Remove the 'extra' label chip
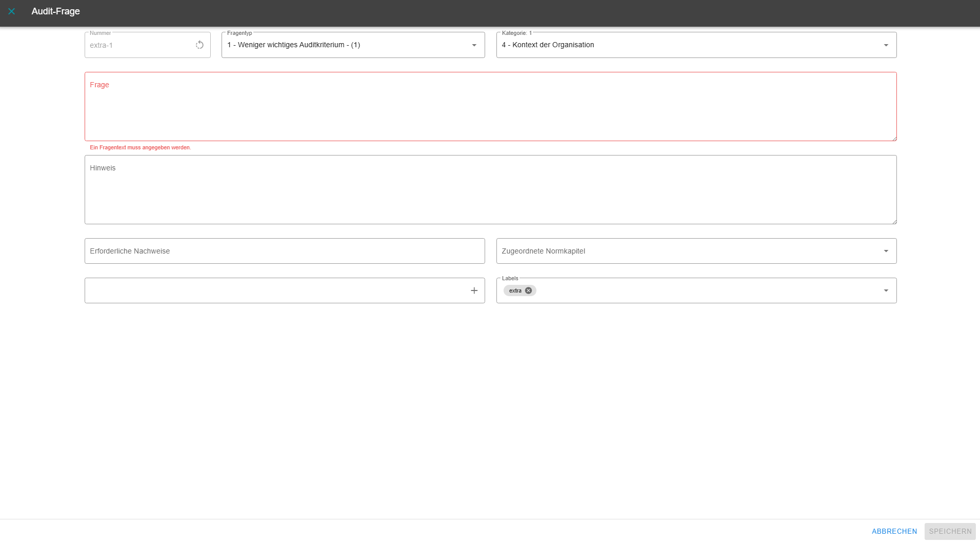 528,290
